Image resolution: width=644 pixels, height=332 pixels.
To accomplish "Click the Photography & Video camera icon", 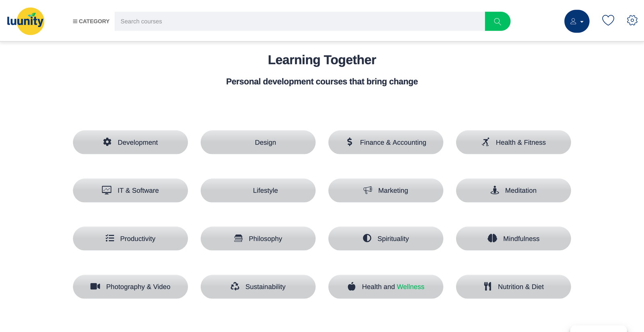I will (x=95, y=286).
